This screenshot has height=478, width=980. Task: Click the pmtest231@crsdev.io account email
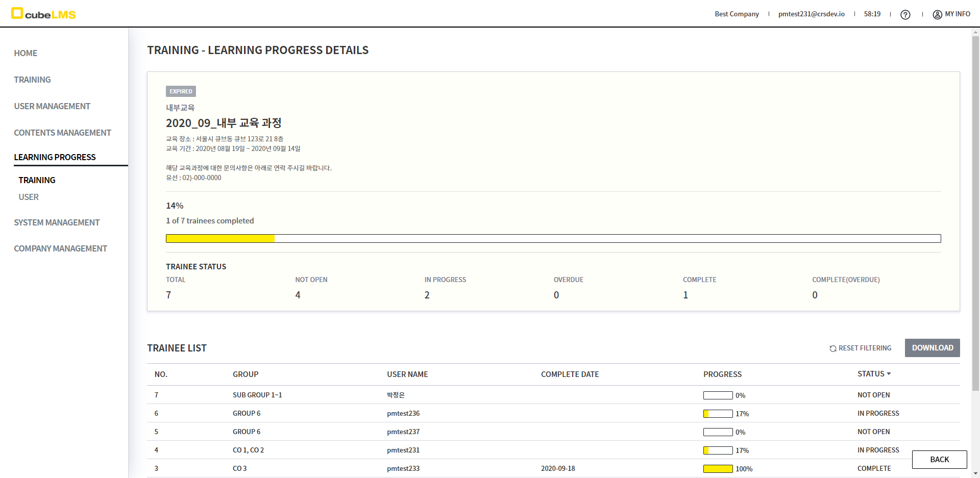[811, 14]
